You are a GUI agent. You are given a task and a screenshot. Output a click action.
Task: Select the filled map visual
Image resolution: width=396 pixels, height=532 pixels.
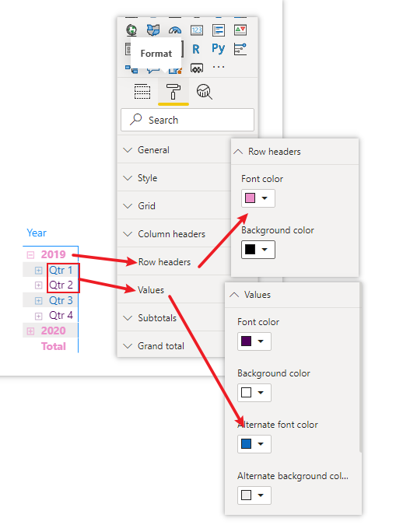point(153,30)
